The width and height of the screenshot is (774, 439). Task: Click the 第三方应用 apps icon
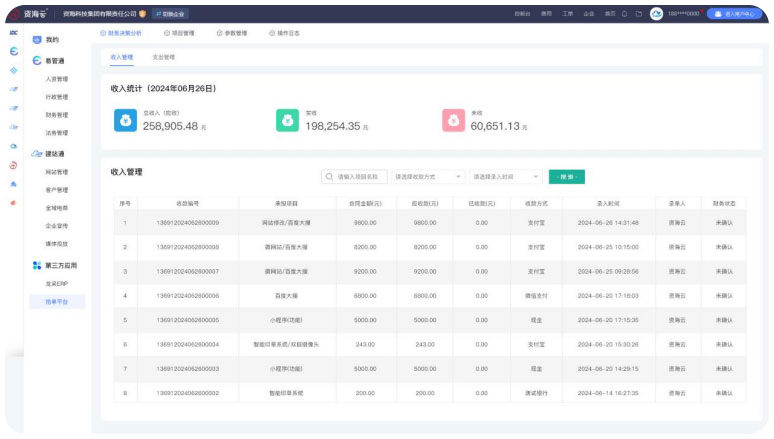pyautogui.click(x=37, y=266)
